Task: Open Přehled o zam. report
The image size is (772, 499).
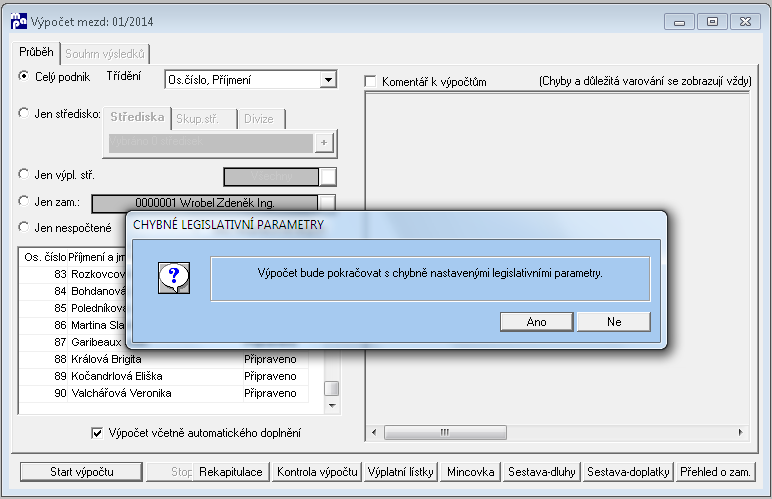Action: 715,472
